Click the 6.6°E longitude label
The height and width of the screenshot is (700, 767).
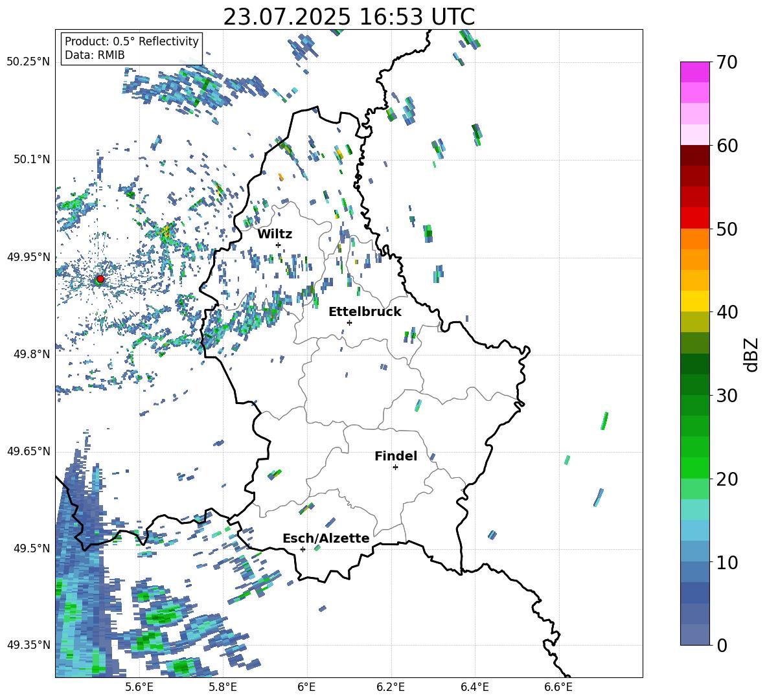(x=558, y=687)
